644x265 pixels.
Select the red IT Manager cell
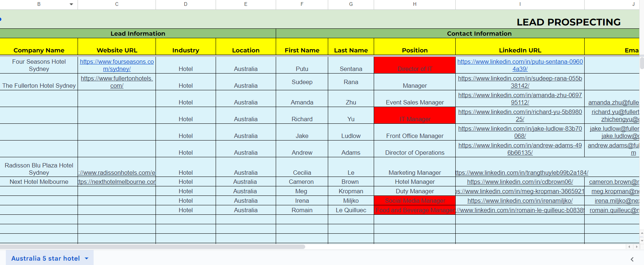click(415, 115)
